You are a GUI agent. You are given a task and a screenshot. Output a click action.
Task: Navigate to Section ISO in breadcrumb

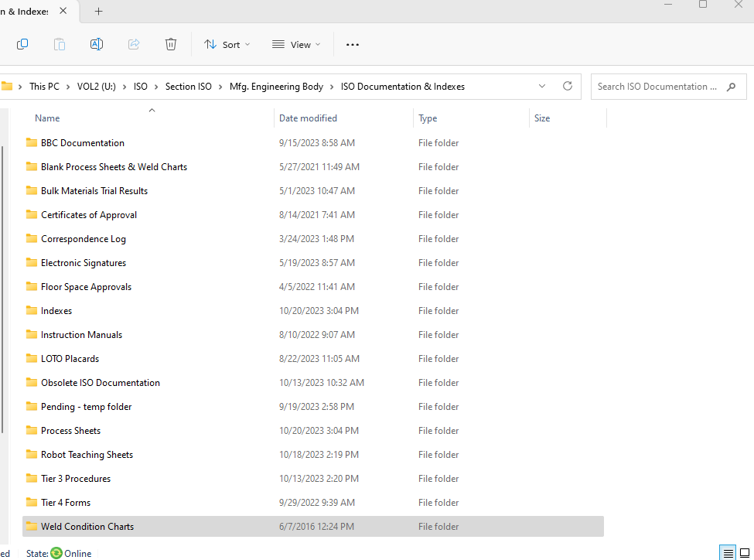188,87
